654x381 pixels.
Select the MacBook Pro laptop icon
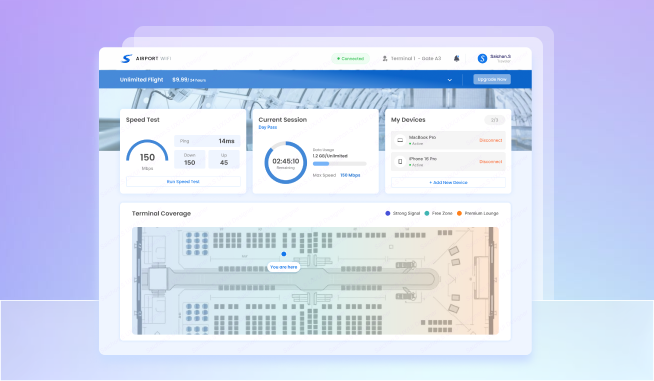pos(400,140)
